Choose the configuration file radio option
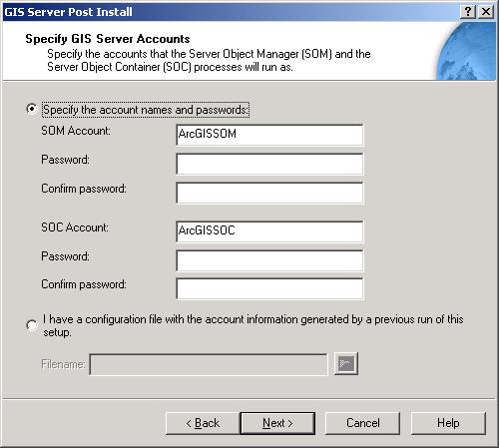Image resolution: width=499 pixels, height=448 pixels. [32, 325]
